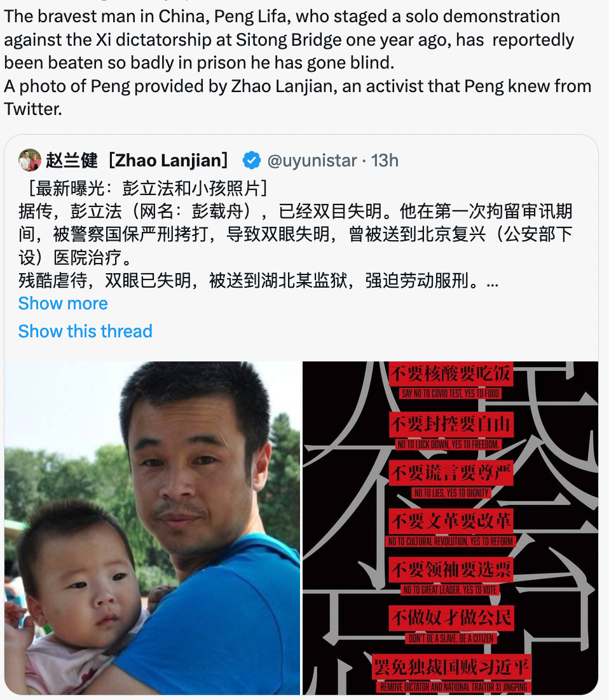The height and width of the screenshot is (700, 609).
Task: Click the 不做奴才做公民 red slogan
Action: tap(451, 618)
